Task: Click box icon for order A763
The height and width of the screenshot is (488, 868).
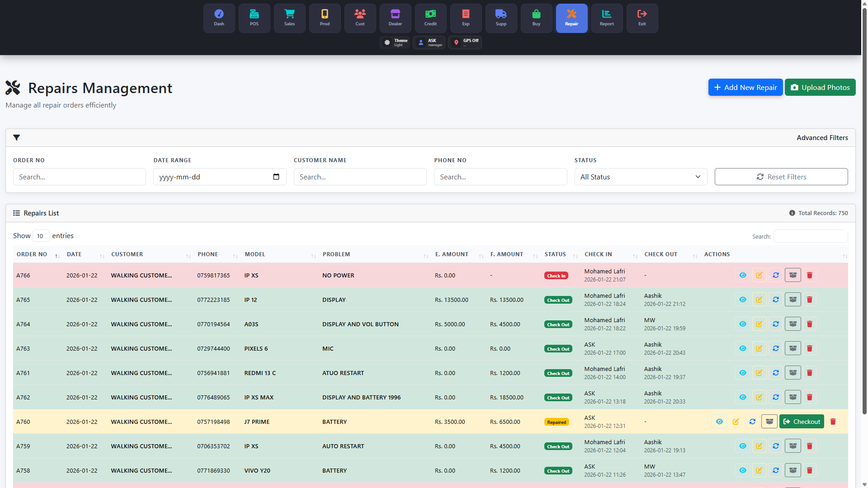Action: pyautogui.click(x=793, y=348)
